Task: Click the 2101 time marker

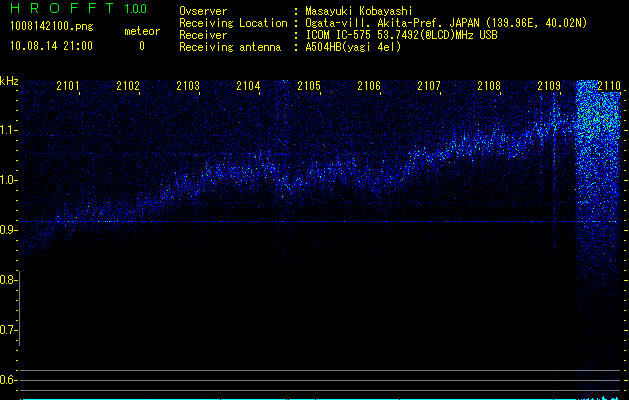Action: (x=69, y=87)
